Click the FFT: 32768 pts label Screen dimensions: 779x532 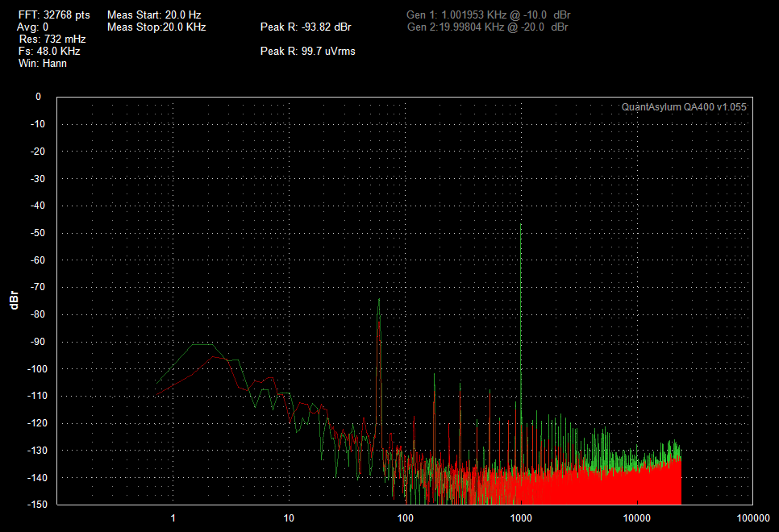point(54,15)
